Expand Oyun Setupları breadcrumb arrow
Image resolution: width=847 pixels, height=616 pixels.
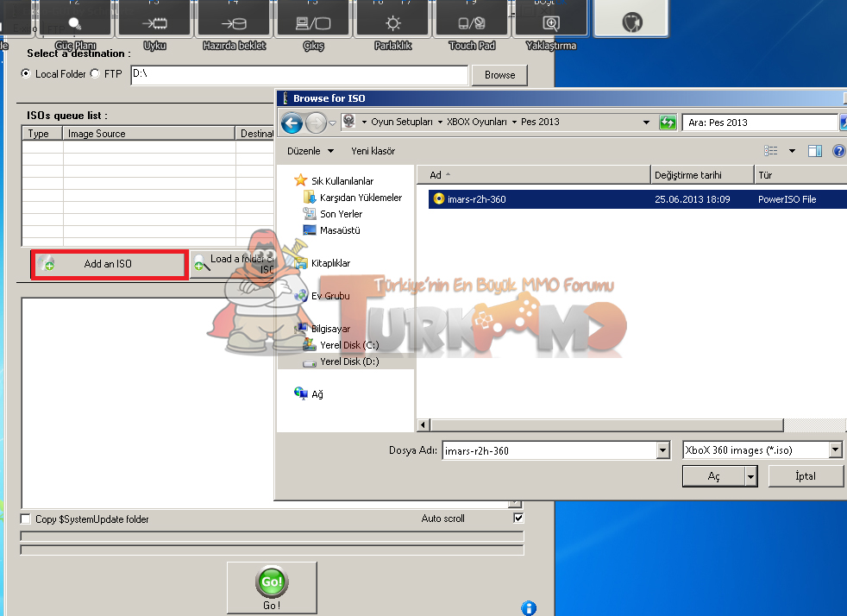pos(440,123)
